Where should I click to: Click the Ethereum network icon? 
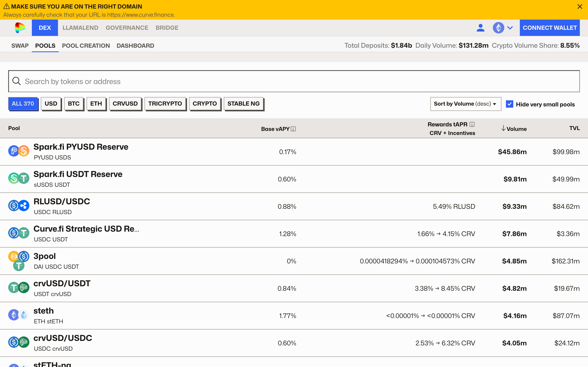(499, 28)
